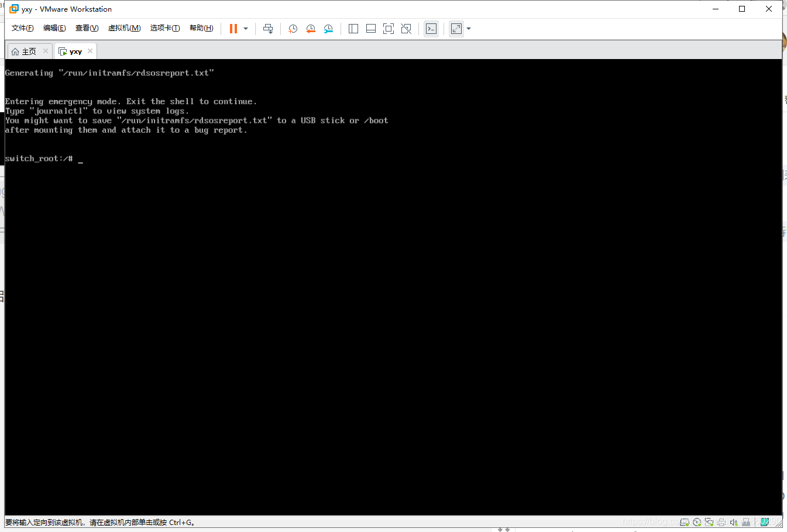
Task: Click the sound card status icon
Action: [x=734, y=522]
